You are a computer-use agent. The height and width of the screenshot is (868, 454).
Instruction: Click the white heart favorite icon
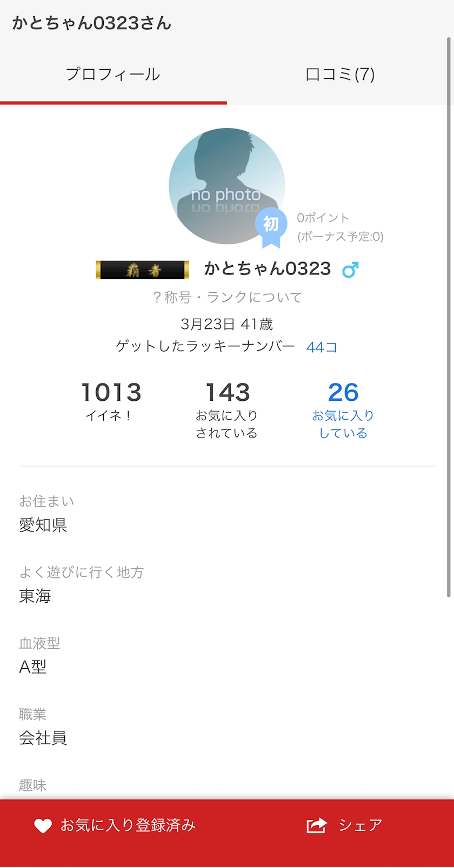coord(43,825)
